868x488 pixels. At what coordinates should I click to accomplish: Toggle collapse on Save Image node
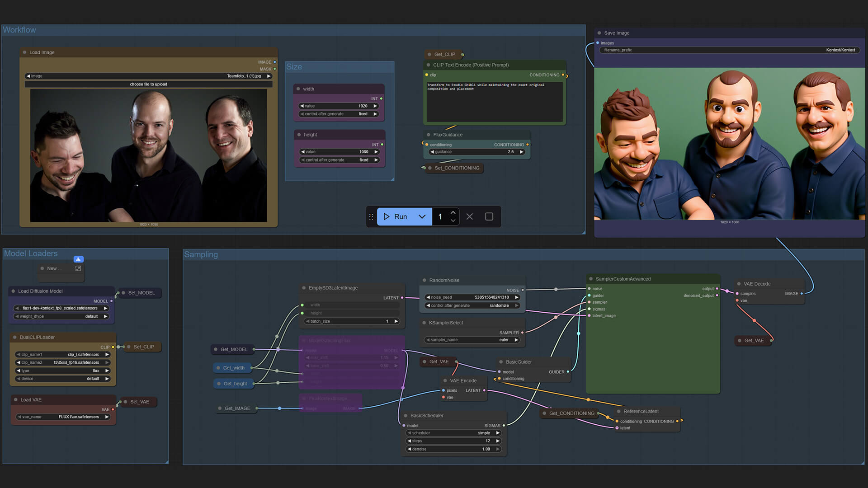point(599,33)
